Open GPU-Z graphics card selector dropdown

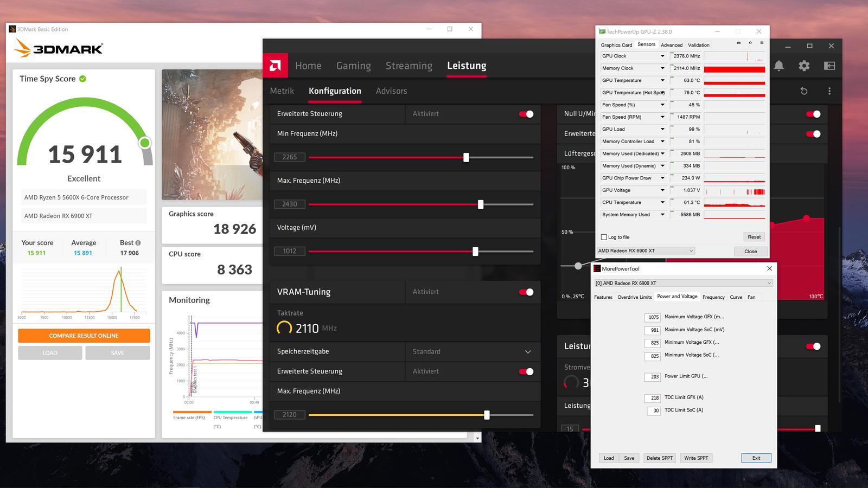(646, 251)
